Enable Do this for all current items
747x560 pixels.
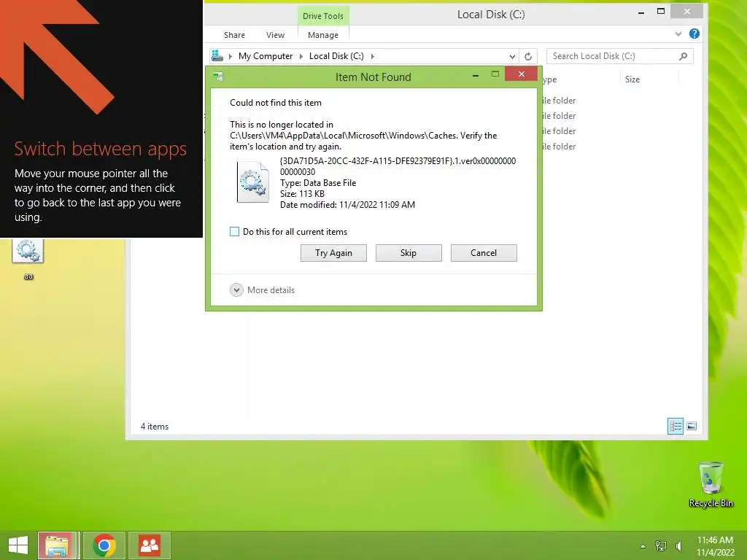[234, 232]
